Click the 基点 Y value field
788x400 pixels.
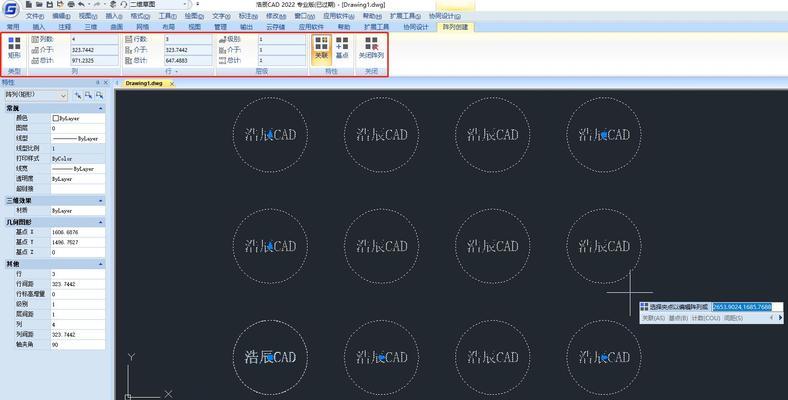point(77,242)
